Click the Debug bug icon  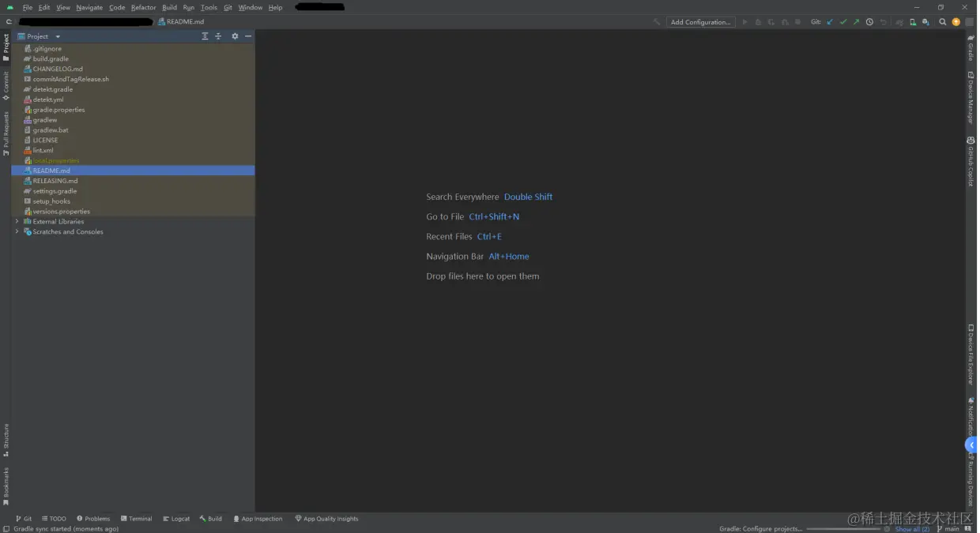click(x=758, y=22)
